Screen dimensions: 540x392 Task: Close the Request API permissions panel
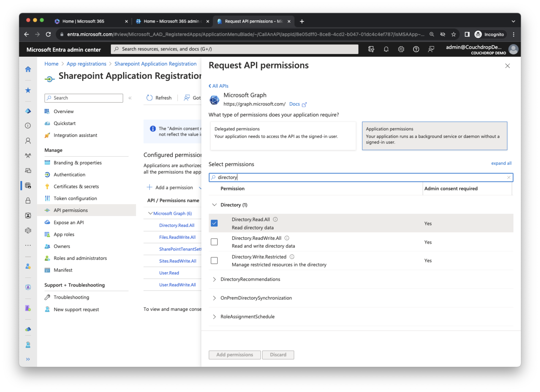tap(507, 66)
